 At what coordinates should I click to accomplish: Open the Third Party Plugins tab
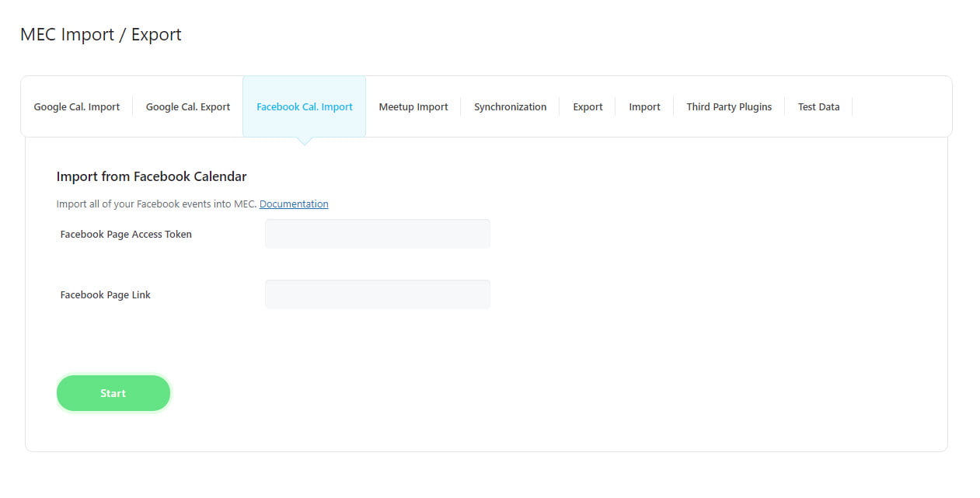point(728,106)
